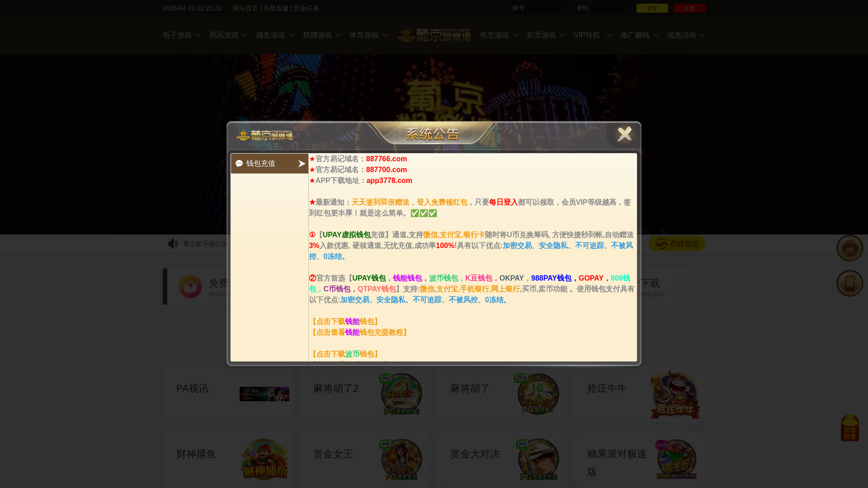The width and height of the screenshot is (868, 488).
Task: Open the 优惠活动 menu
Action: click(686, 35)
